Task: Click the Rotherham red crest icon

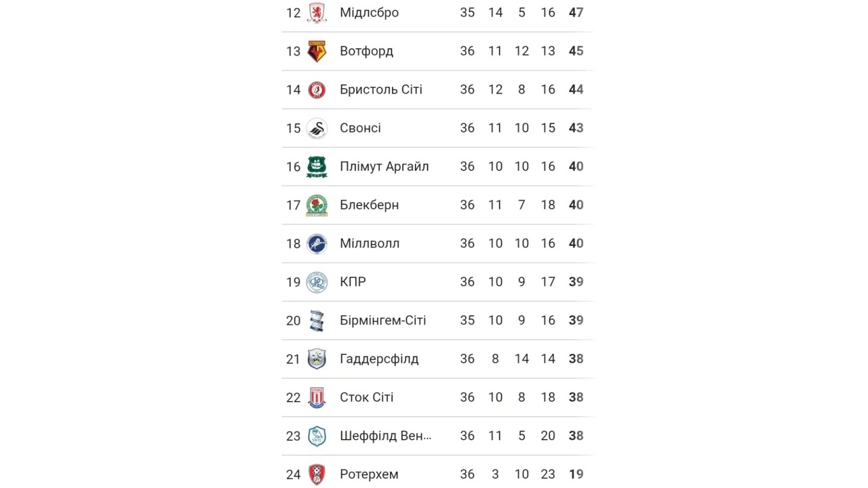Action: point(317,474)
